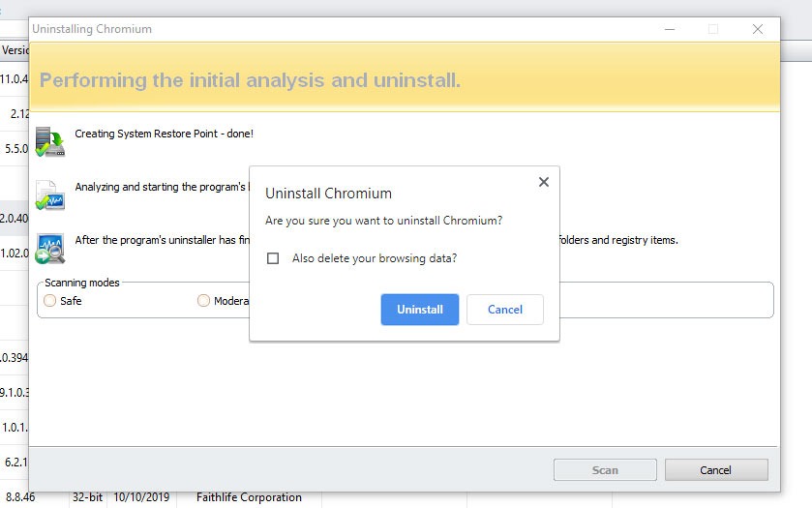This screenshot has width=812, height=508.
Task: Click the leftover scan magnifier icon
Action: [50, 249]
